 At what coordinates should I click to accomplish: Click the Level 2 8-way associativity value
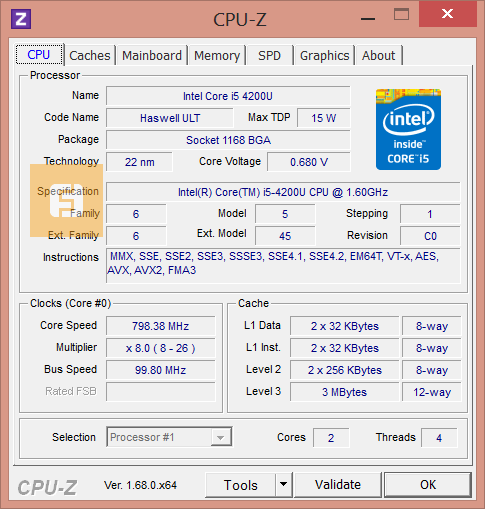pos(432,370)
